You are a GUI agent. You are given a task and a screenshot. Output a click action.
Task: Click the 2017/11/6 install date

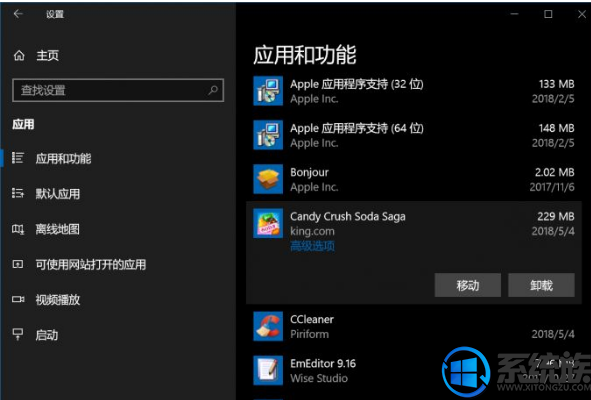(x=552, y=187)
